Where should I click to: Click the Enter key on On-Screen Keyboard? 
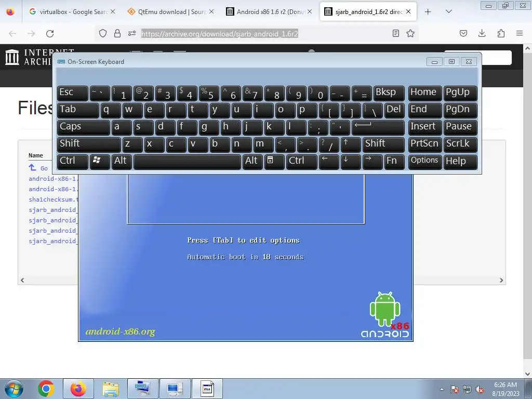click(378, 127)
